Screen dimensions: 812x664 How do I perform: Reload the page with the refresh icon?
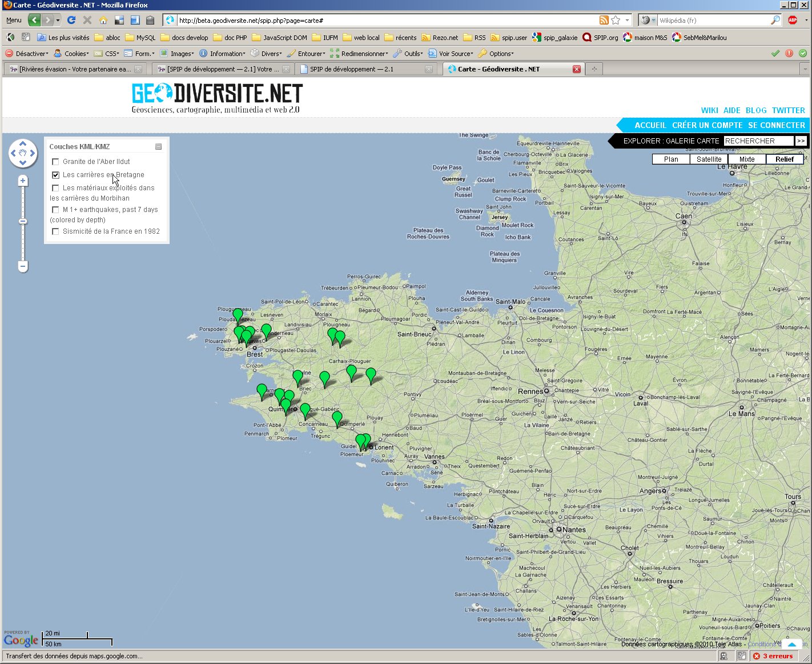(71, 20)
